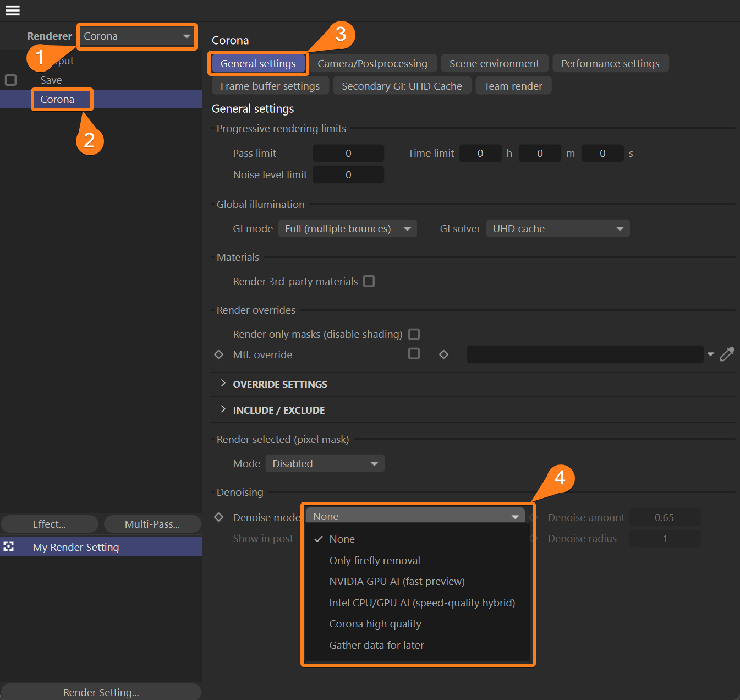Viewport: 740px width, 700px height.
Task: Click the Mtl. override eyedropper picker icon
Action: [x=727, y=354]
